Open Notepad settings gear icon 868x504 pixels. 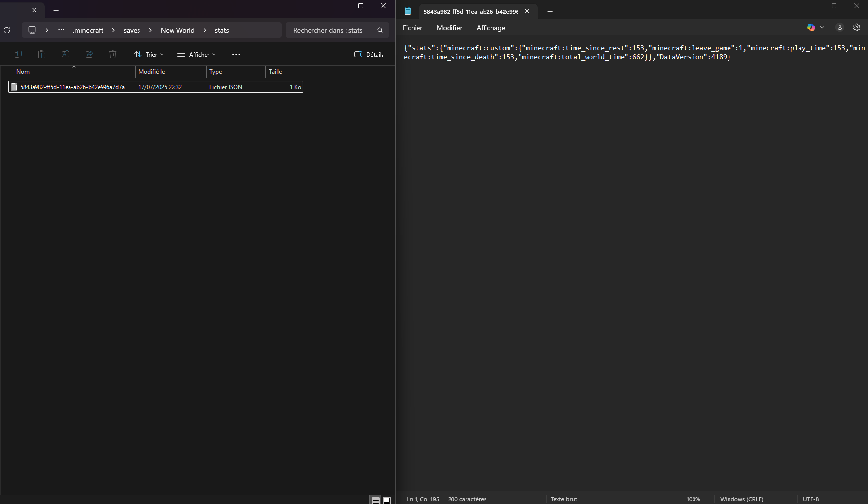pyautogui.click(x=857, y=27)
